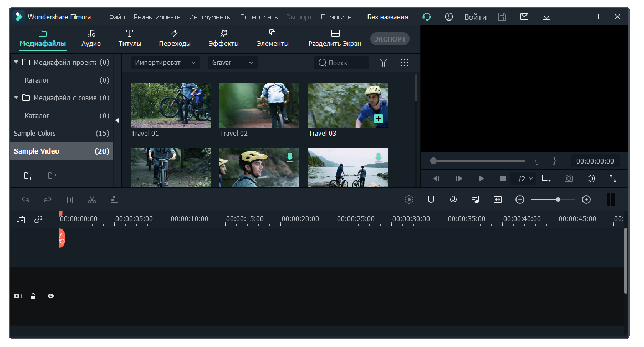This screenshot has height=347, width=644.
Task: Open the filter icon next to search
Action: [x=384, y=63]
